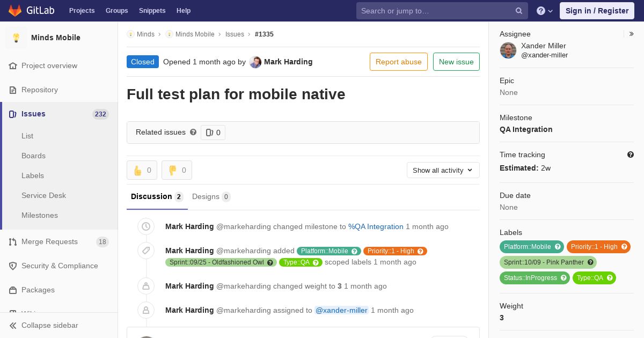
Task: Open Security & Compliance shield icon
Action: click(13, 266)
